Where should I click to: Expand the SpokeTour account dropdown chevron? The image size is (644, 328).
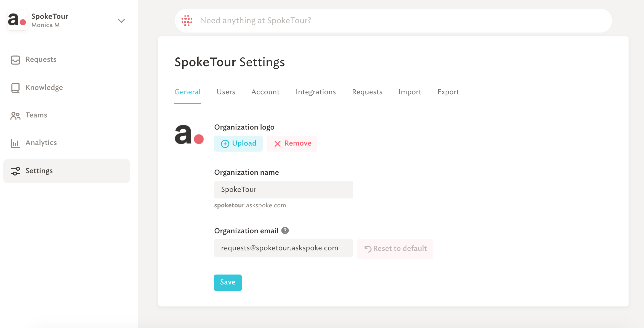[121, 21]
